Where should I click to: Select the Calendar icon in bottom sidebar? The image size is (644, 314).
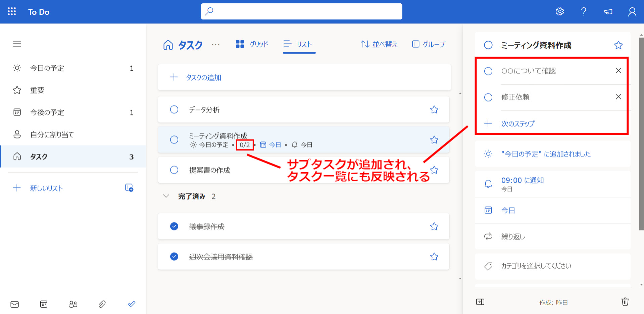[x=44, y=304]
